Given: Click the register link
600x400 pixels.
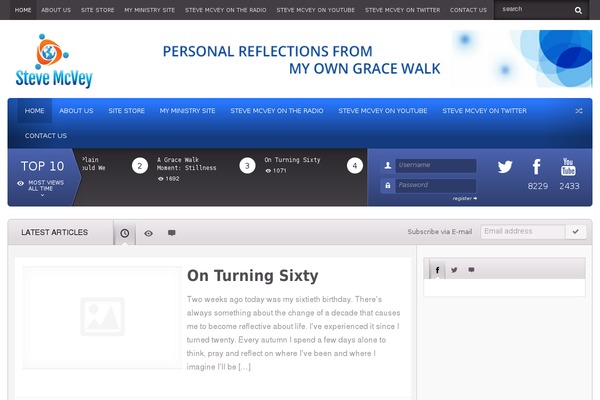Looking at the screenshot, I should 465,198.
